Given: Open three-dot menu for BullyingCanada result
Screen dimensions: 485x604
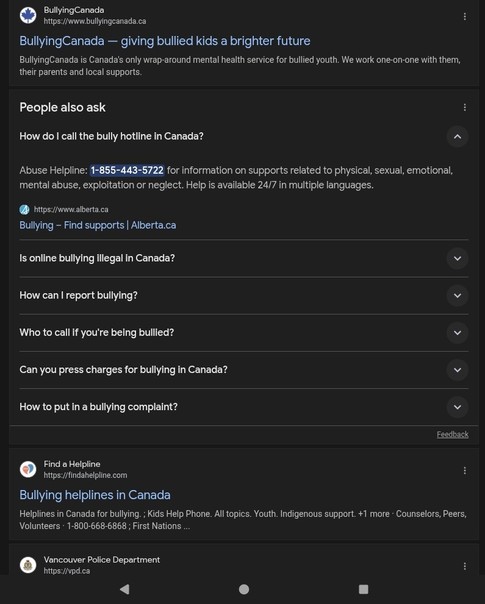Looking at the screenshot, I should 465,16.
